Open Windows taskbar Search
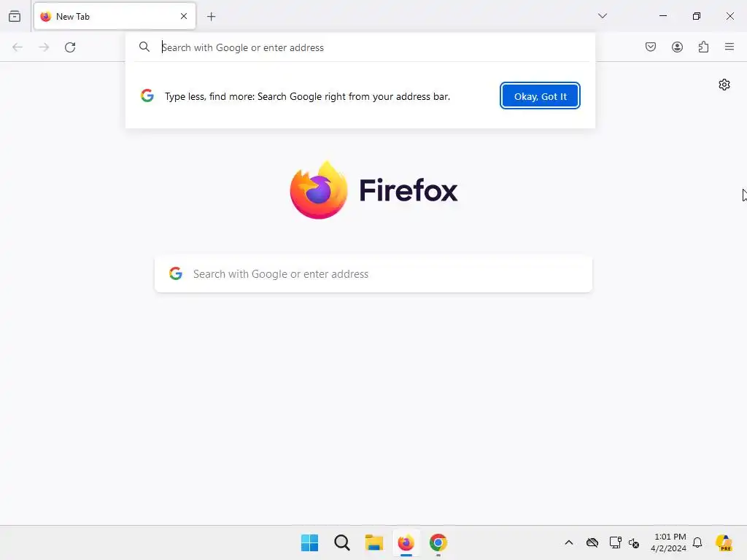Image resolution: width=747 pixels, height=560 pixels. click(x=341, y=542)
